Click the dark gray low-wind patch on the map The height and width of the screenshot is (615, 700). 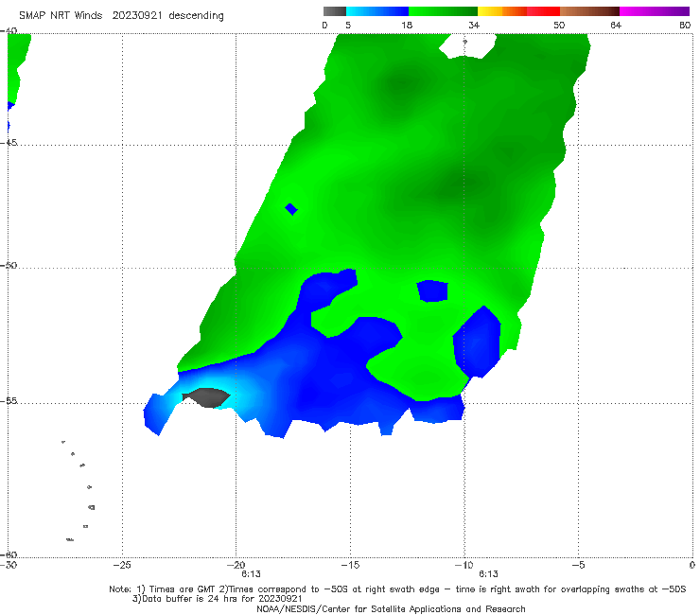[x=207, y=397]
